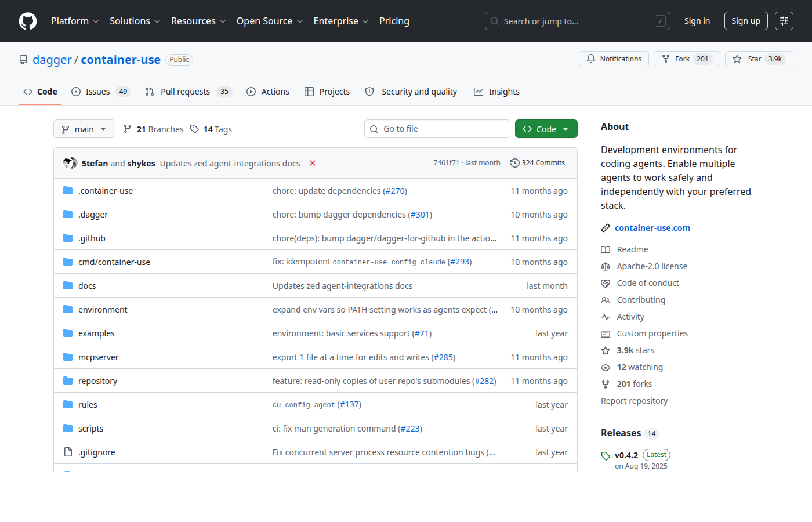This screenshot has width=812, height=522.
Task: Open the cmd/container-use folder
Action: (114, 262)
